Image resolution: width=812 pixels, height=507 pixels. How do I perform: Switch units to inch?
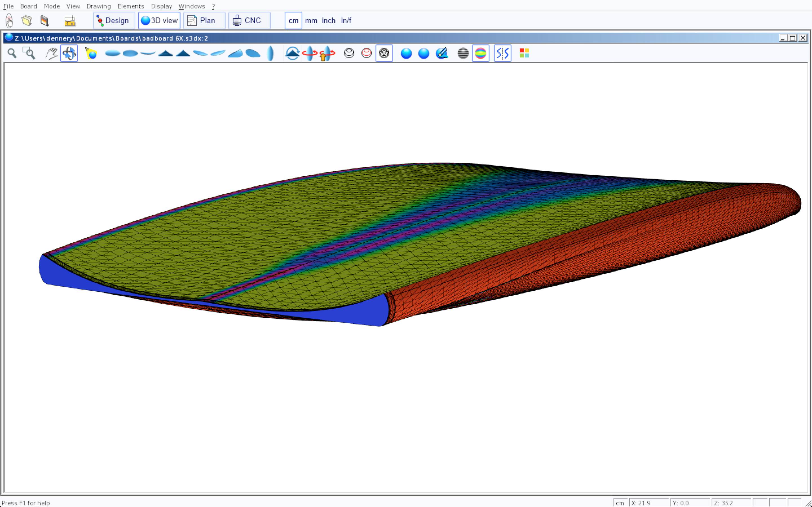coord(328,21)
